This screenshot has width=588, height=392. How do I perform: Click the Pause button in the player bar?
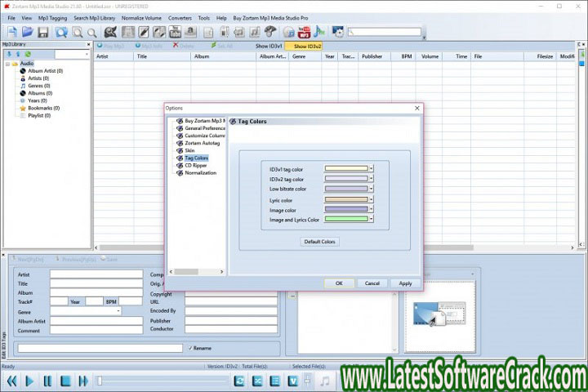tap(47, 381)
